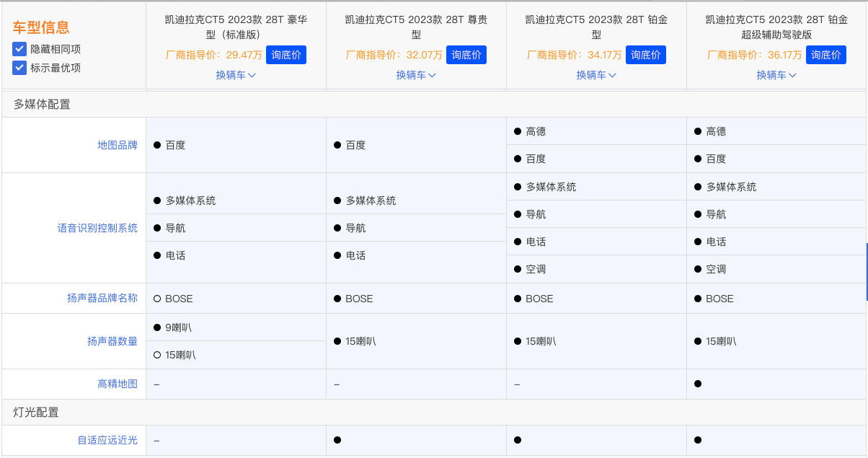The image size is (868, 458).
Task: Open the 高精地图 link
Action: [118, 384]
